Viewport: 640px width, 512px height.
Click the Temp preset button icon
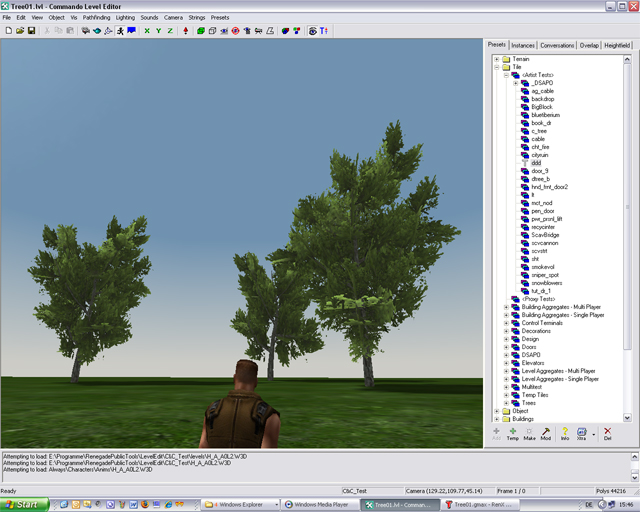pos(513,433)
